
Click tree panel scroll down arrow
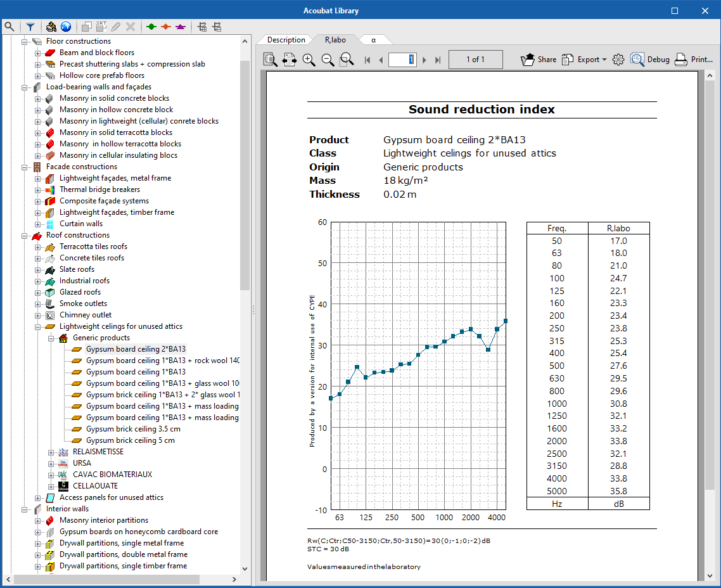click(245, 569)
